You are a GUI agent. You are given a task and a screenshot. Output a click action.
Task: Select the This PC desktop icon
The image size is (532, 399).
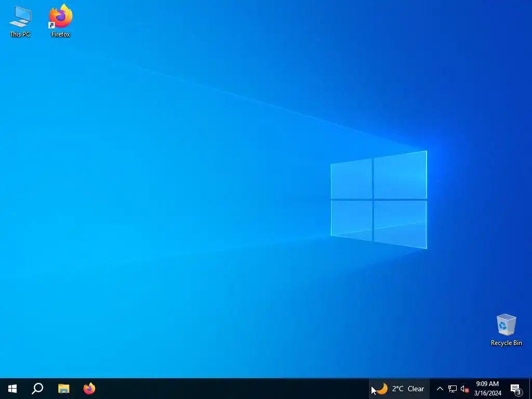[20, 22]
